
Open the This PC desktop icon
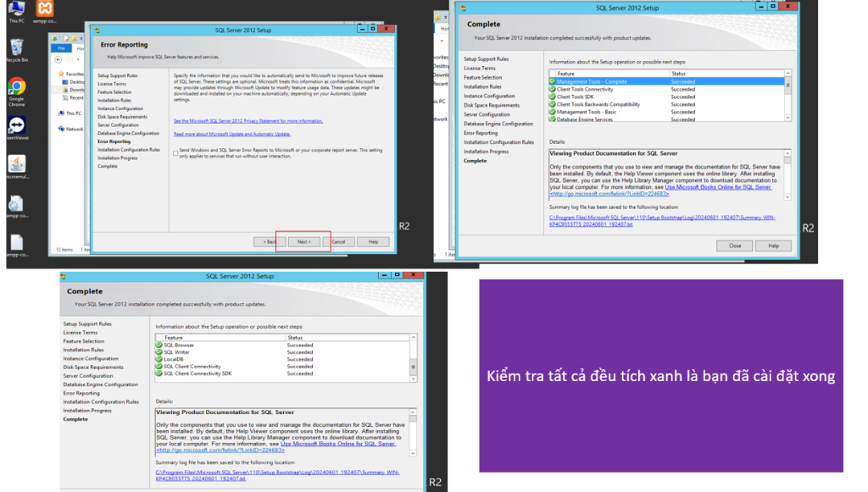17,8
